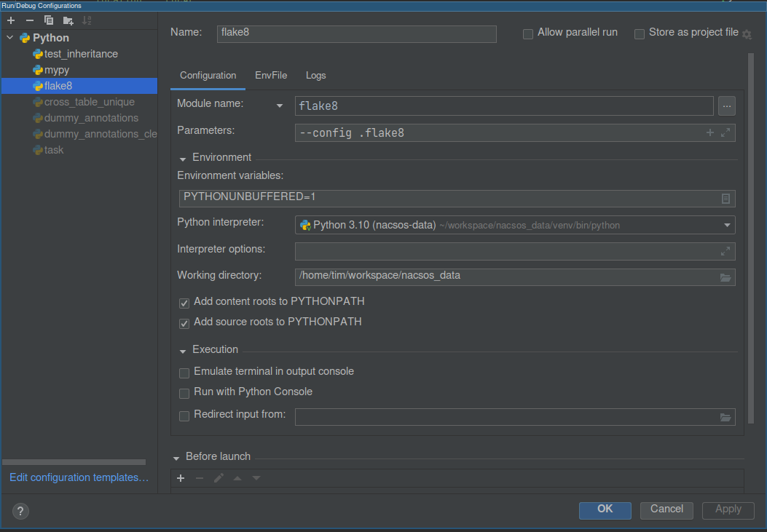Uncheck Add content roots to PYTHONPATH

click(x=184, y=302)
